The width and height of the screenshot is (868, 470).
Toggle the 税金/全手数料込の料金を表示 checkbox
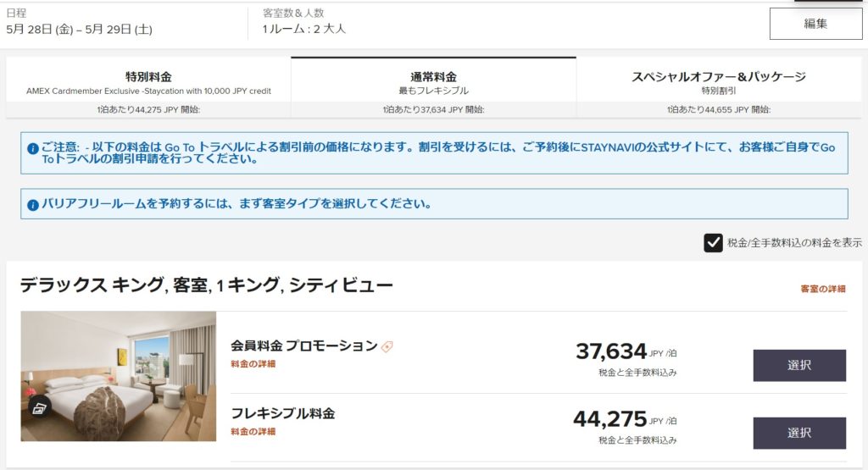[x=713, y=243]
